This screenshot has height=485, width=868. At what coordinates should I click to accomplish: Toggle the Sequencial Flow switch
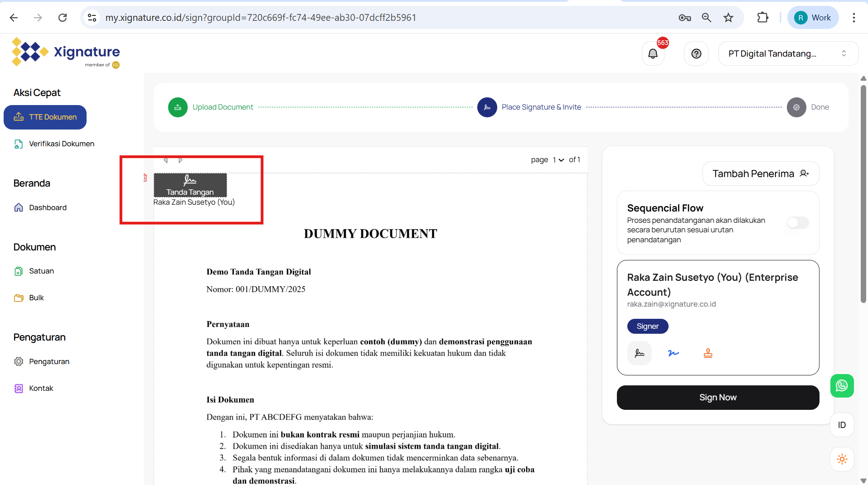797,222
